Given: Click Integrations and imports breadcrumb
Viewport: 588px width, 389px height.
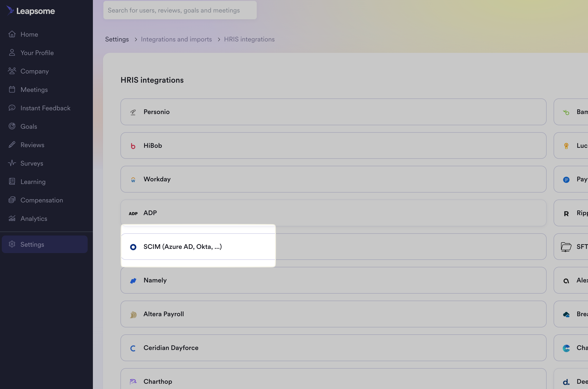Looking at the screenshot, I should [176, 39].
